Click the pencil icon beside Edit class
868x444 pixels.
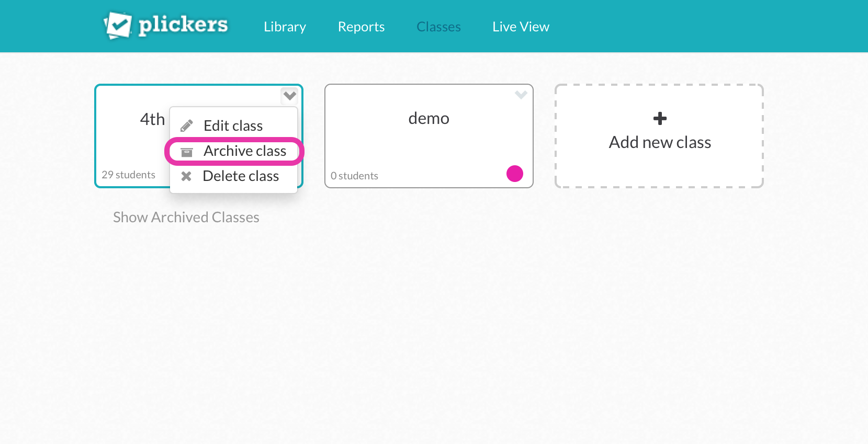click(187, 126)
